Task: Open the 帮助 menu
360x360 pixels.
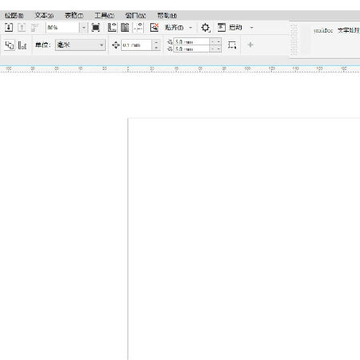Action: coord(167,15)
